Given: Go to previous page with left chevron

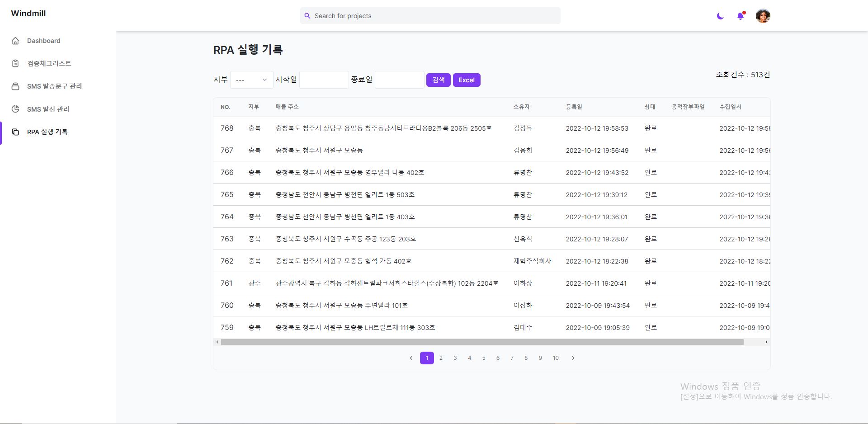Looking at the screenshot, I should click(411, 358).
